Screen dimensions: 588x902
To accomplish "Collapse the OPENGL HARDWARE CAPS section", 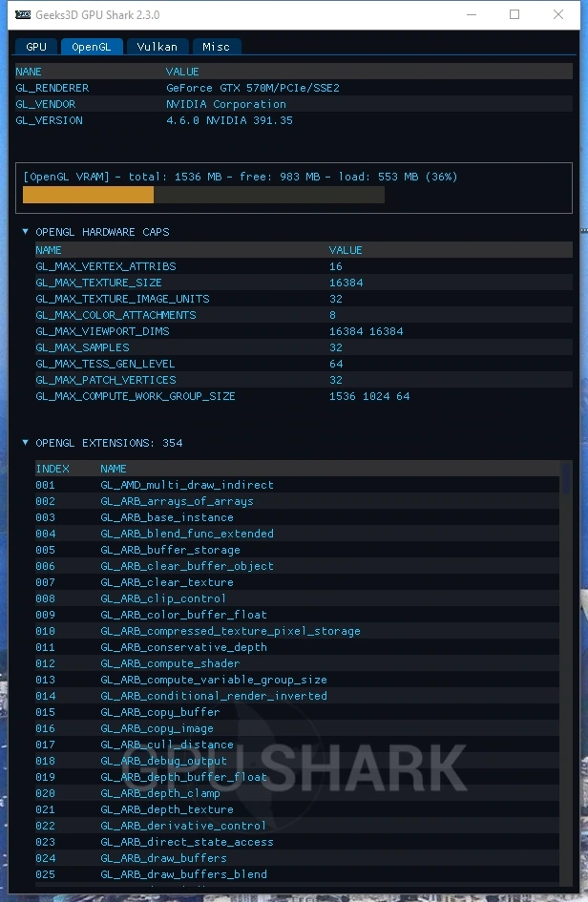I will 26,231.
